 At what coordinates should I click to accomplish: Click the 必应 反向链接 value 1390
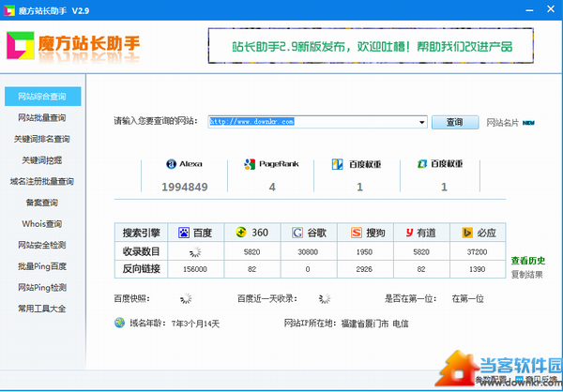(x=478, y=269)
